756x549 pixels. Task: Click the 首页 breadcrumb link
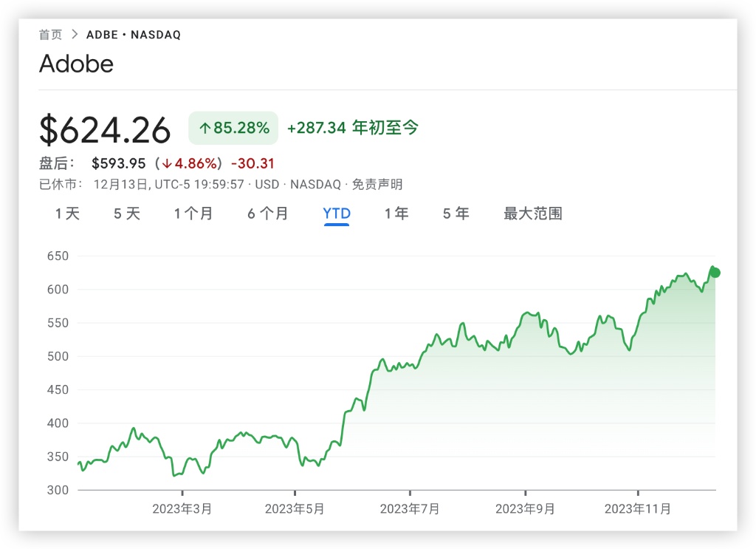pyautogui.click(x=50, y=35)
